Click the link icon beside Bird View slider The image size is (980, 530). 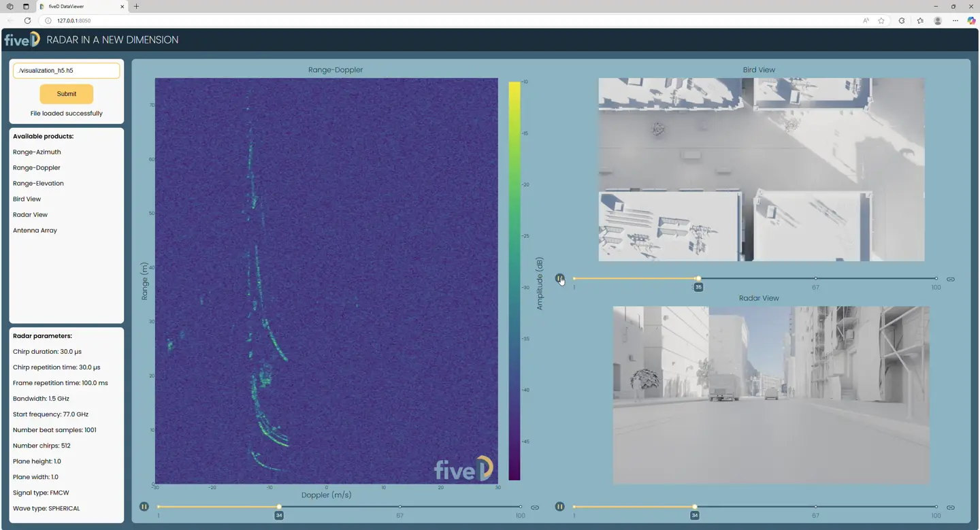951,279
